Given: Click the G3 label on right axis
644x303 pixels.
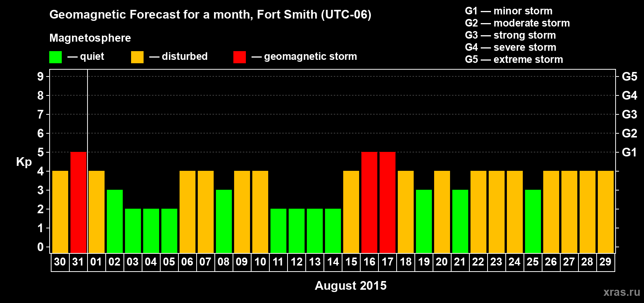Looking at the screenshot, I should (x=629, y=114).
